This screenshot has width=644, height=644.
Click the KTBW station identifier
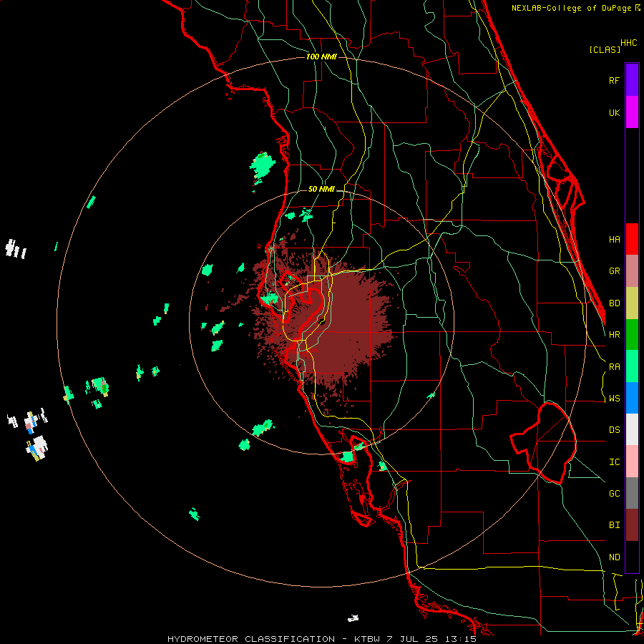pyautogui.click(x=366, y=639)
